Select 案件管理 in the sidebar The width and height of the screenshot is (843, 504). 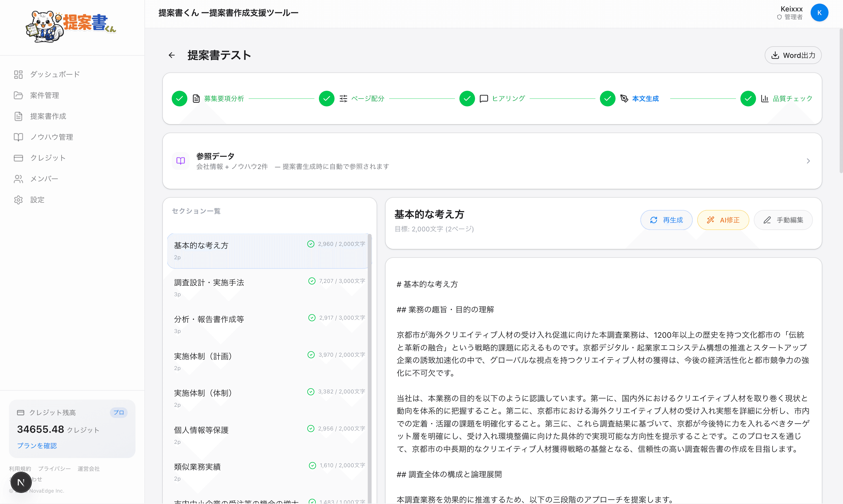[x=44, y=95]
